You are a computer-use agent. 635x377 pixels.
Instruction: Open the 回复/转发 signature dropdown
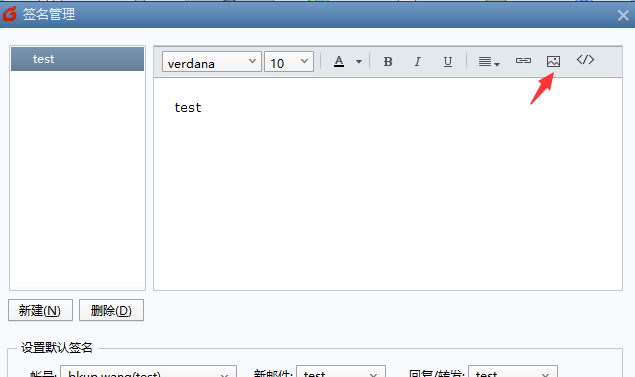(x=513, y=373)
